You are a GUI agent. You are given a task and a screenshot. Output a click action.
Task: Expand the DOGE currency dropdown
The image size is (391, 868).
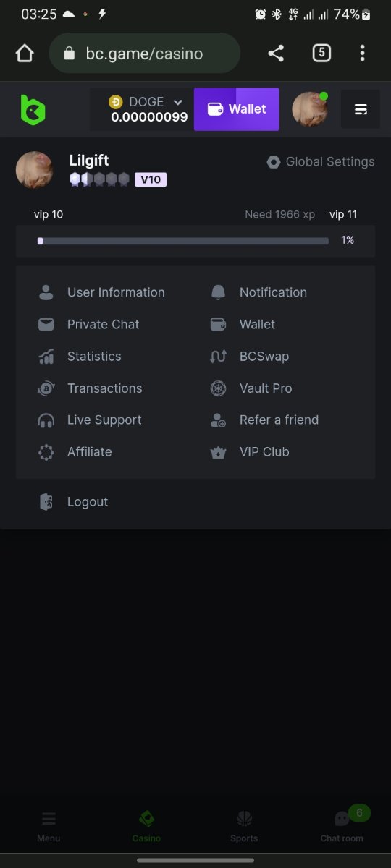pos(177,102)
